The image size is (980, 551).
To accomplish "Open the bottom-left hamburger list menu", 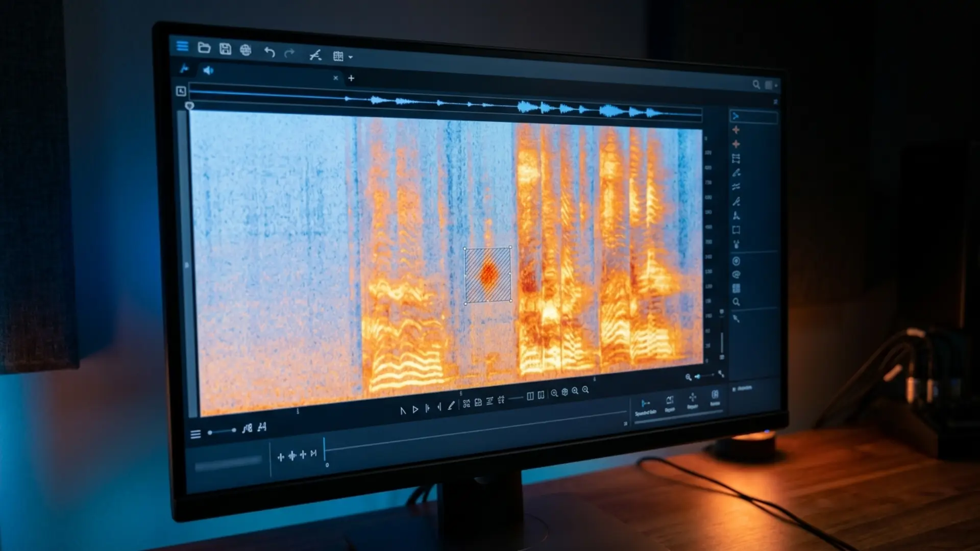I will click(195, 434).
